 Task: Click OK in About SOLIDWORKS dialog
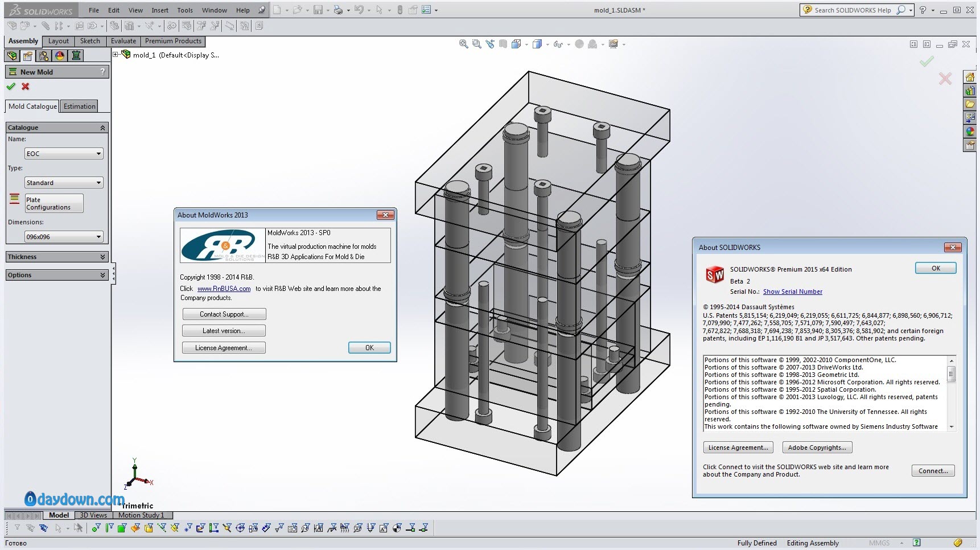pos(936,268)
